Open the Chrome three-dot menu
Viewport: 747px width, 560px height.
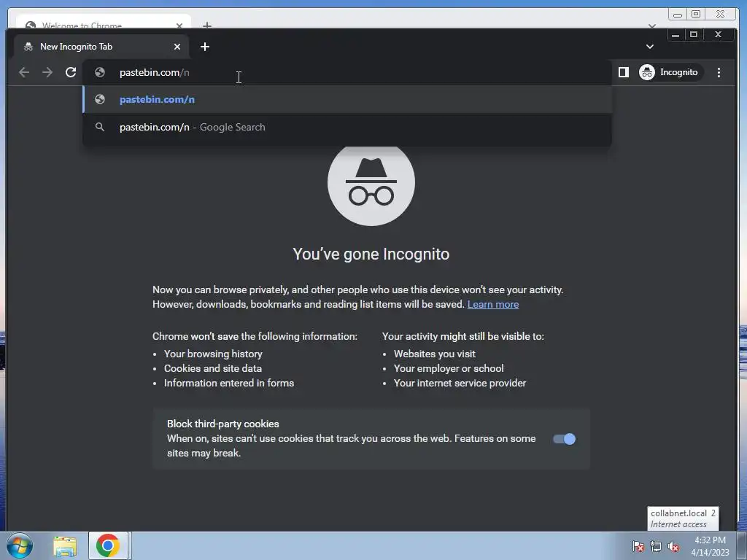point(719,72)
